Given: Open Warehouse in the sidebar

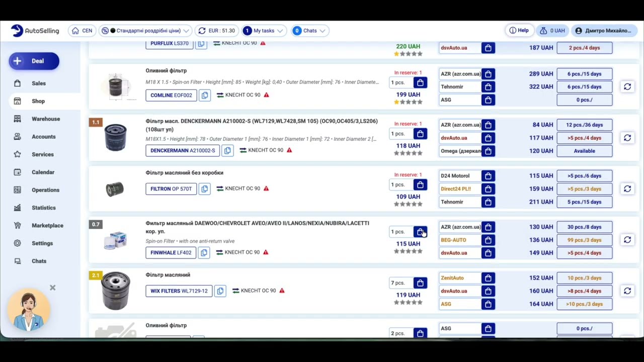Looking at the screenshot, I should click(45, 119).
